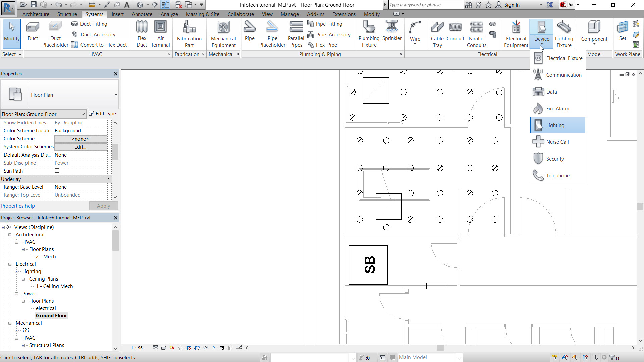This screenshot has width=644, height=362.
Task: Expand the Electrical tree in browser
Action: point(10,264)
